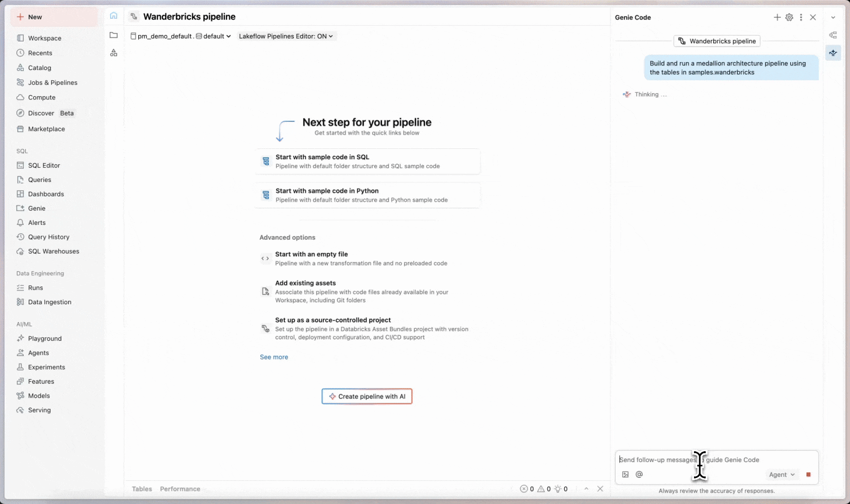Open the catalog shapes icon in the editor rail
The width and height of the screenshot is (850, 504).
tap(113, 53)
